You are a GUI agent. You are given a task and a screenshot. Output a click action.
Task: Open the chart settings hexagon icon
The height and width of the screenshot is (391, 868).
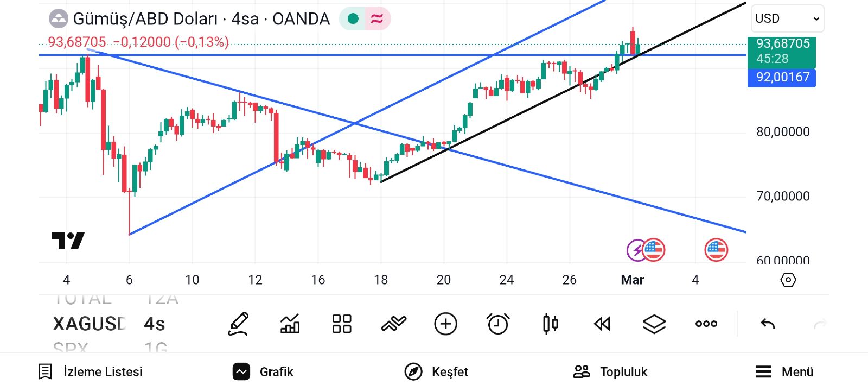[x=788, y=280]
